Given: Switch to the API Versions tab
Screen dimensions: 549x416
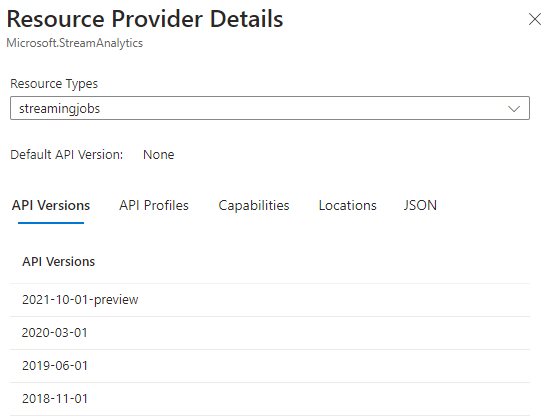Looking at the screenshot, I should click(51, 206).
